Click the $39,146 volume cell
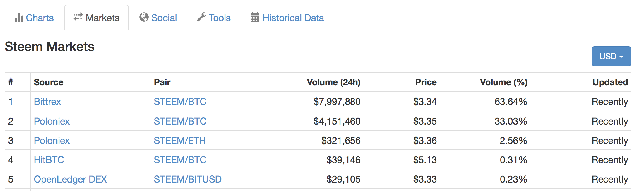Image resolution: width=644 pixels, height=191 pixels. point(344,160)
